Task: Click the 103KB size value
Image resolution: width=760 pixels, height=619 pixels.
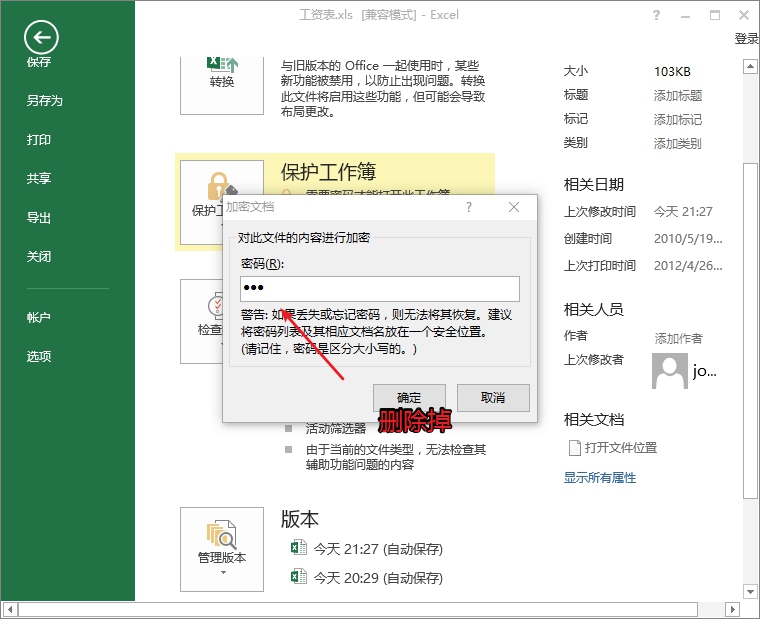Action: coord(672,72)
